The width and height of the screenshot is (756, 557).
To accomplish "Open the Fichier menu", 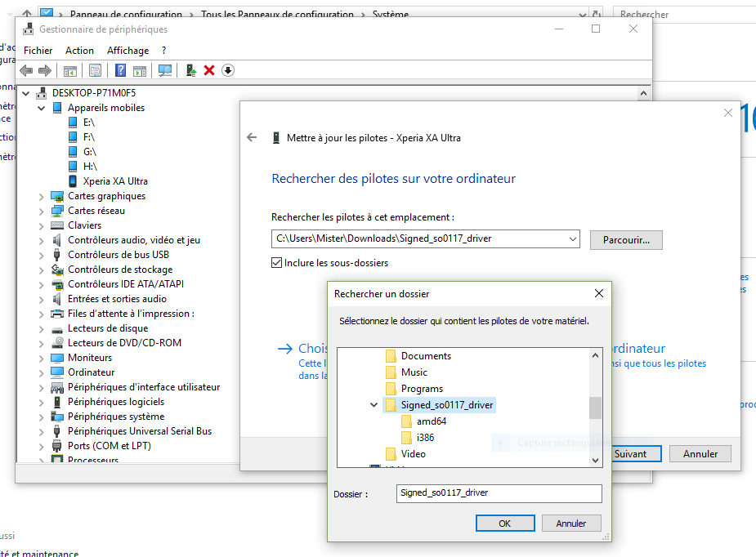I will [x=38, y=51].
